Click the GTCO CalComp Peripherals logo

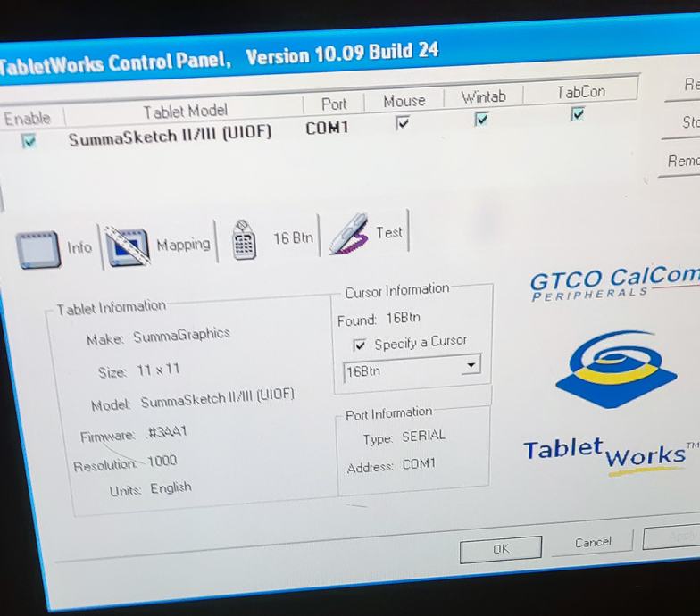(x=614, y=284)
